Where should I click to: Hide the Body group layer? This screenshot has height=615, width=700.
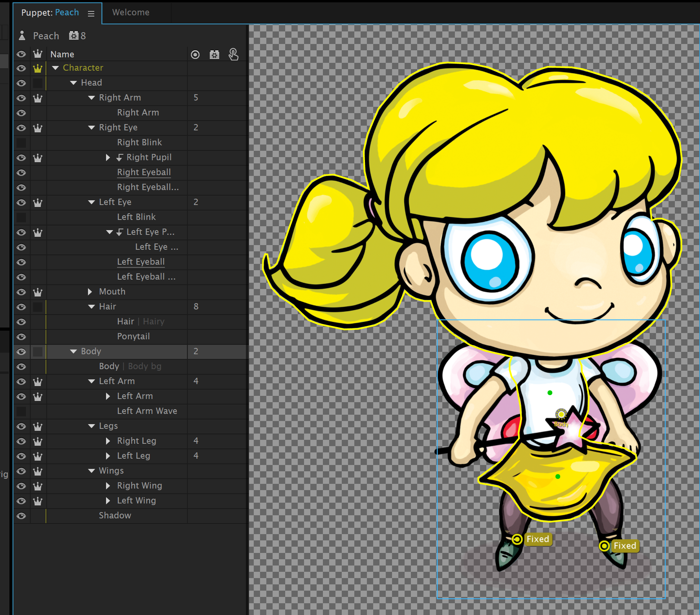coord(21,352)
